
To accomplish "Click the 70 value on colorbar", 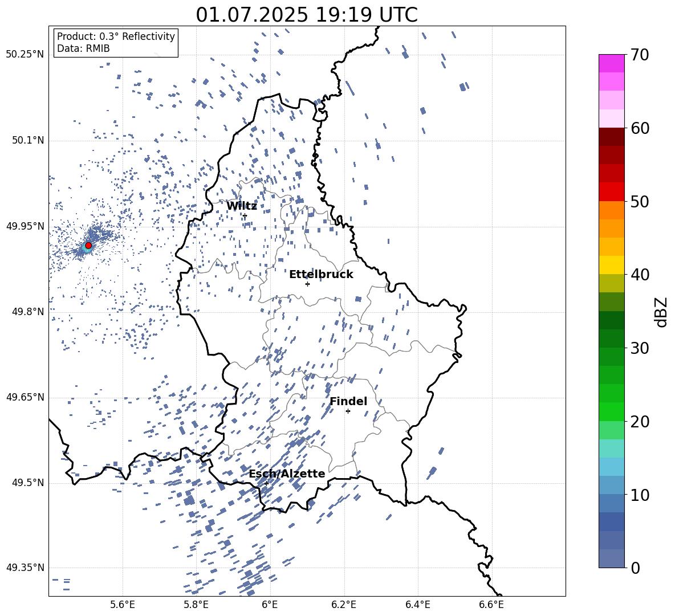I will [640, 55].
